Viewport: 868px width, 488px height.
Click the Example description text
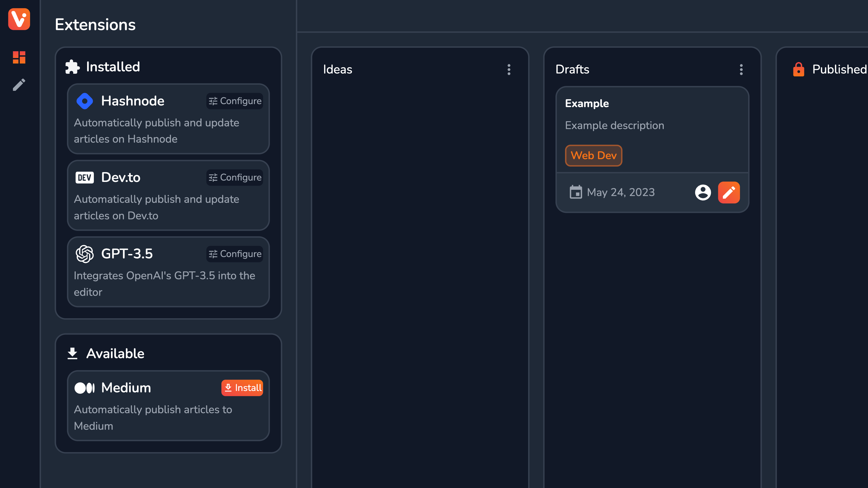click(614, 125)
